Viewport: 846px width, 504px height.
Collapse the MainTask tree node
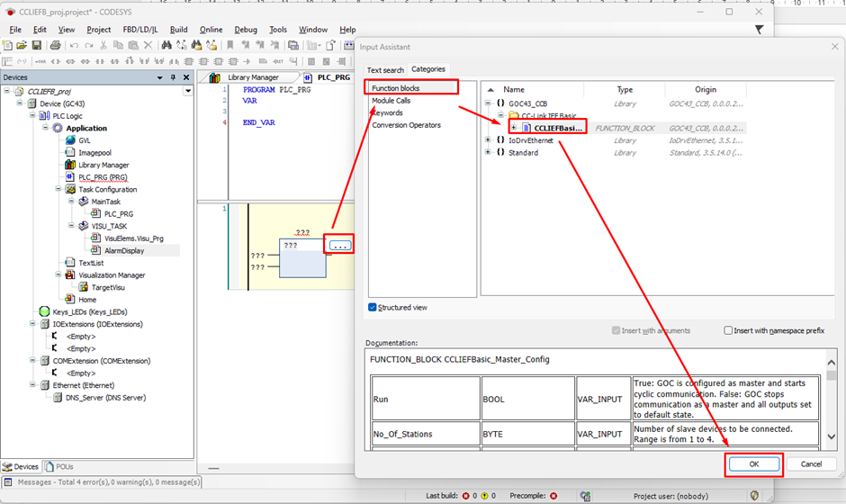point(71,202)
